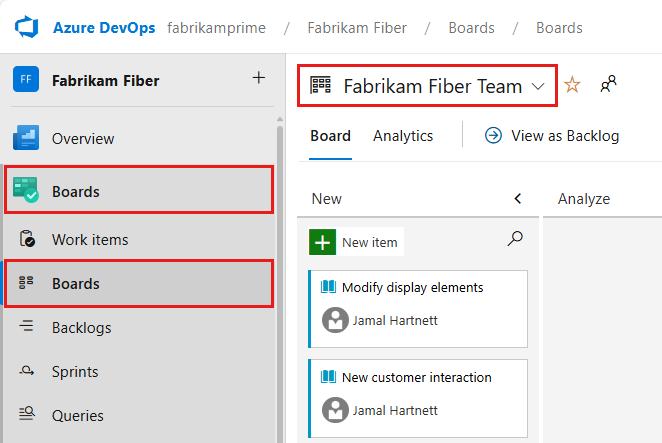Click View as Backlog link
662x443 pixels.
click(x=552, y=135)
